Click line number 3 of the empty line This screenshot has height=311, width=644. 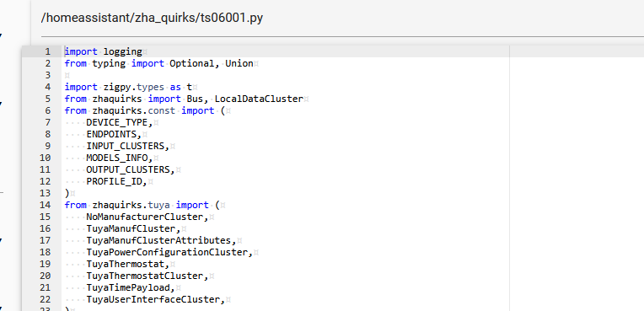48,76
